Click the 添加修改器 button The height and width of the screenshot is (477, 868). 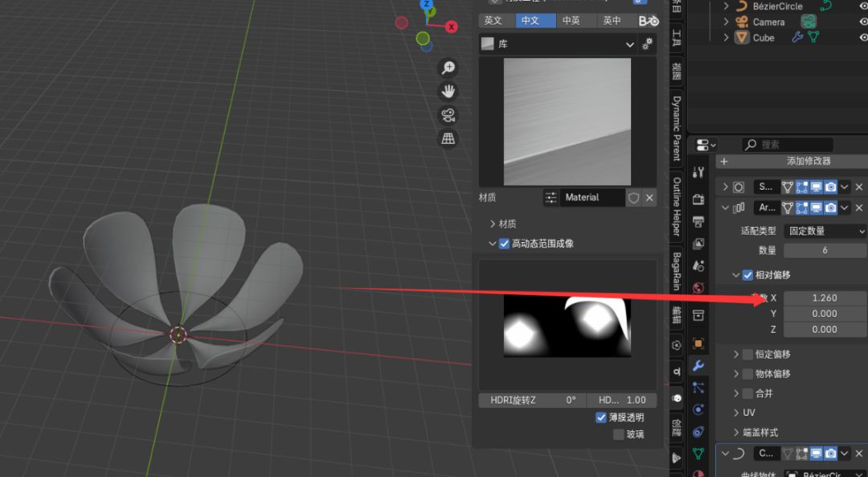pos(791,161)
